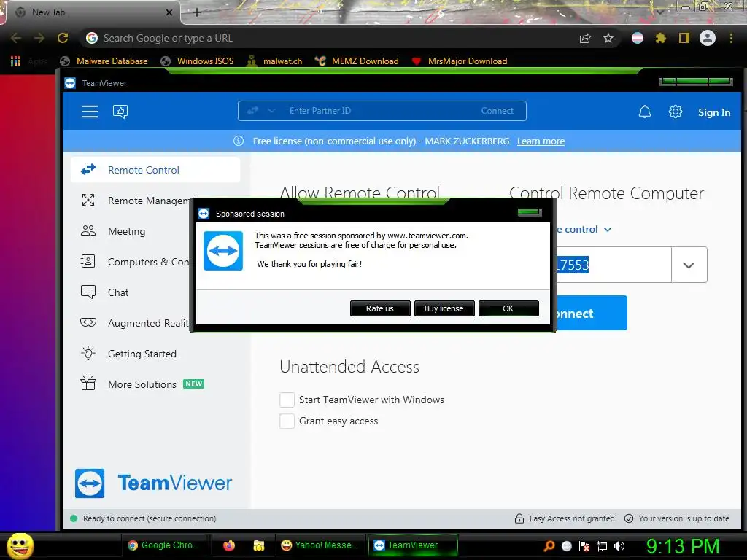Click the version up-to-date checkmark icon

629,518
